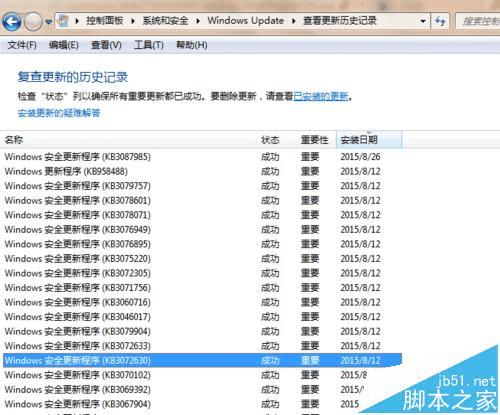Open the 文件(F) menu
Image resolution: width=500 pixels, height=415 pixels.
(22, 45)
